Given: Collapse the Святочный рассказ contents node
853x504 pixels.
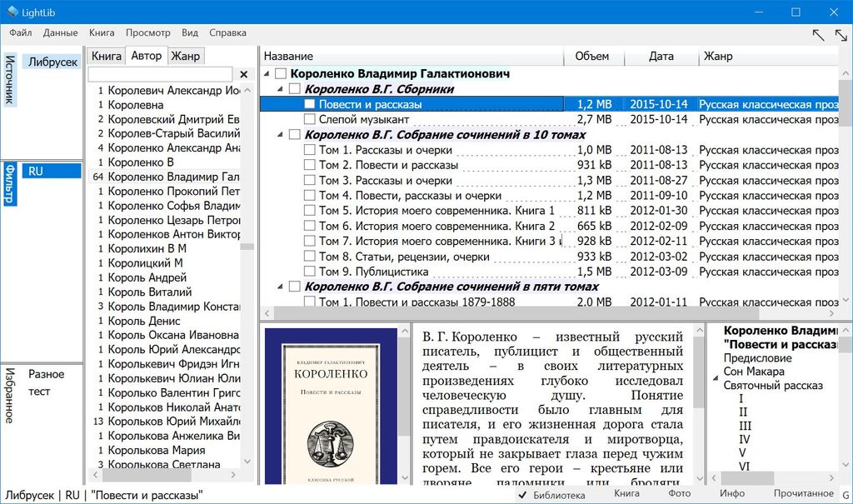Looking at the screenshot, I should pyautogui.click(x=715, y=386).
